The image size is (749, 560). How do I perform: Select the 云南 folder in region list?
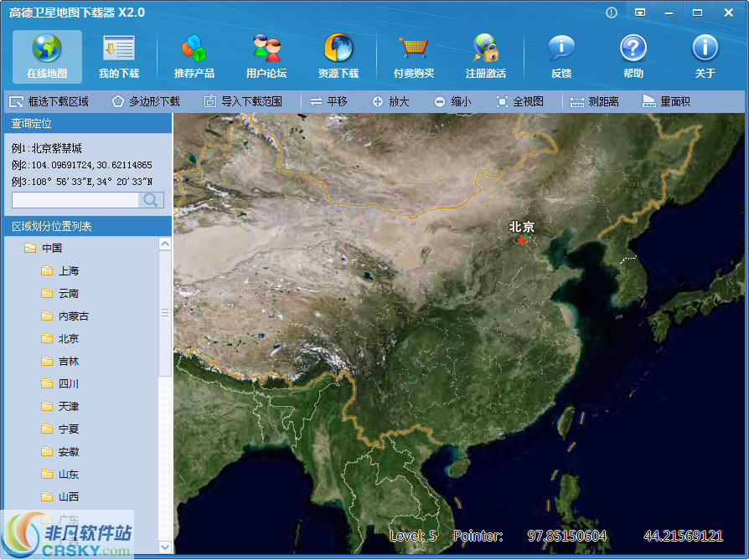[x=59, y=293]
